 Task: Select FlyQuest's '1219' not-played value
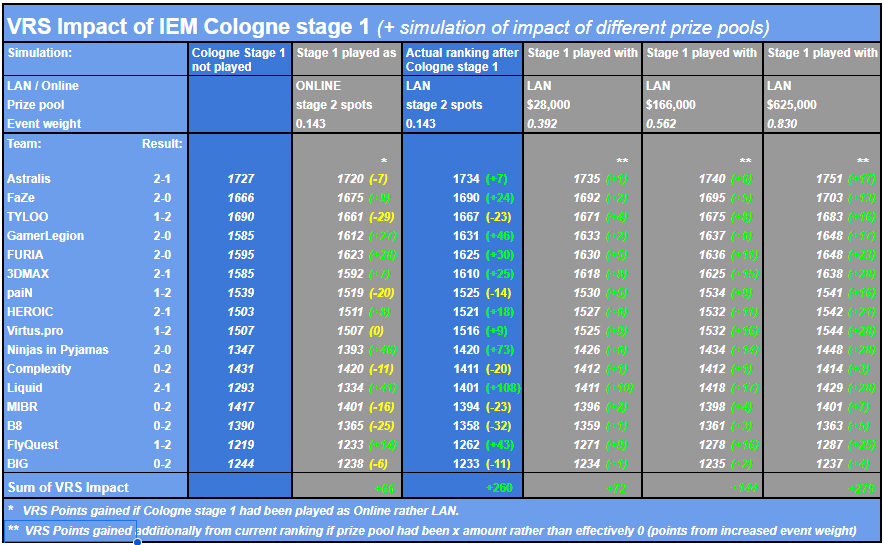click(241, 445)
